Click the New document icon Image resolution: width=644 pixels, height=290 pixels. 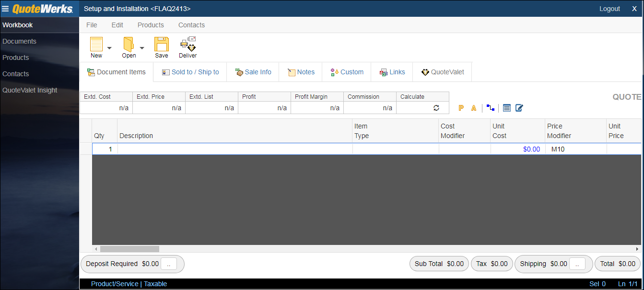(x=96, y=45)
